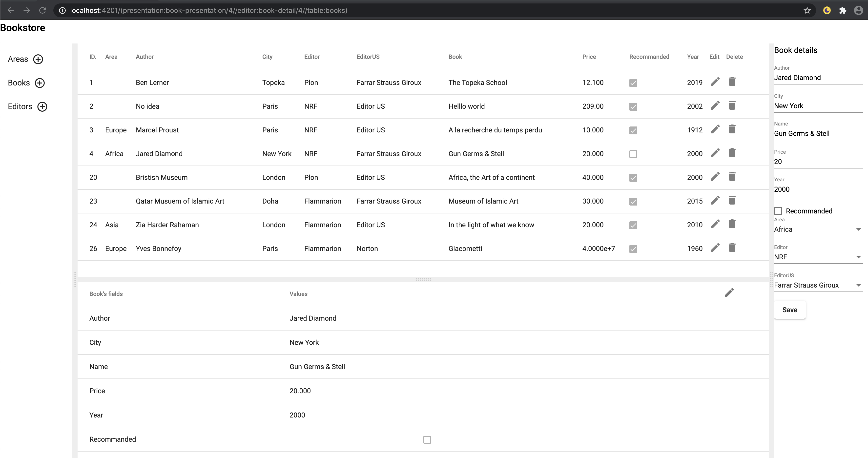Click the Save button
Screen dimensions: 868x458
(x=789, y=310)
